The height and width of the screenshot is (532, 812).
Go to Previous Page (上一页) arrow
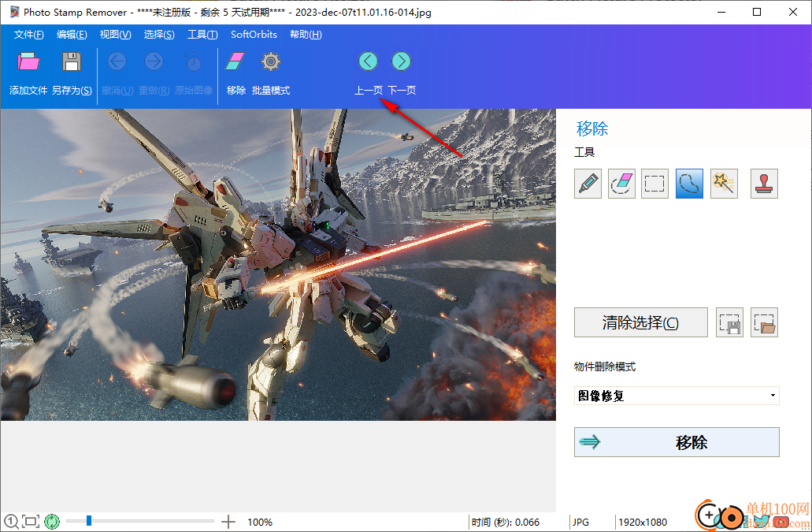[x=369, y=61]
